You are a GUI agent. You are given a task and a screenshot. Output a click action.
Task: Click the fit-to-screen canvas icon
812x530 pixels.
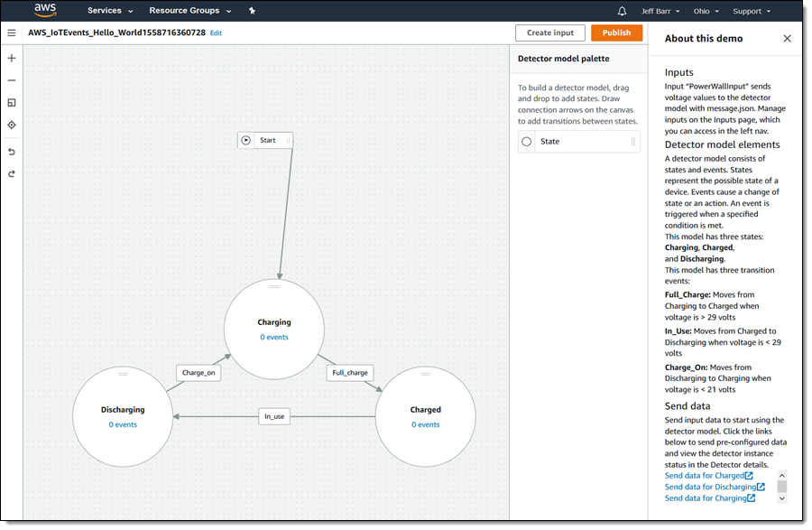pos(12,103)
